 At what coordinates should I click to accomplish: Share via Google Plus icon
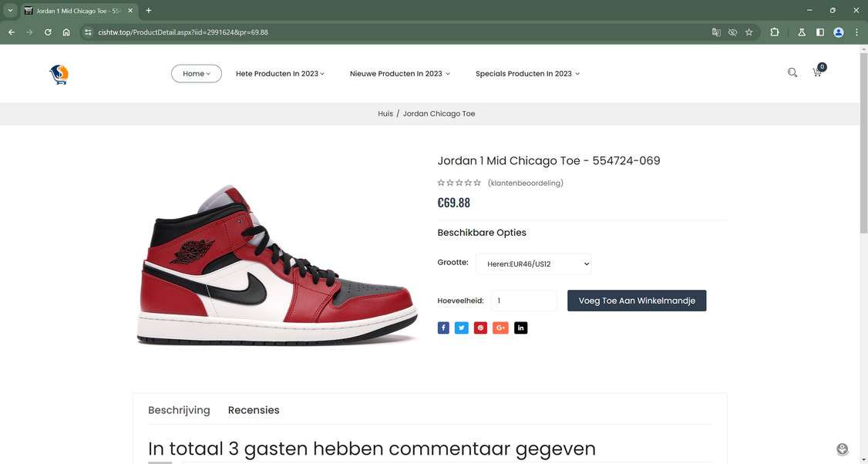[500, 328]
